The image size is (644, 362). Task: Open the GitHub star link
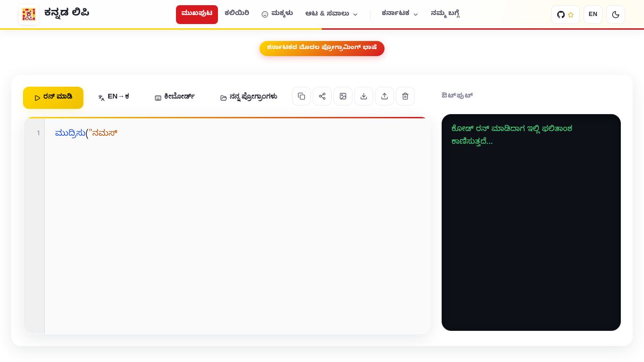click(x=565, y=15)
